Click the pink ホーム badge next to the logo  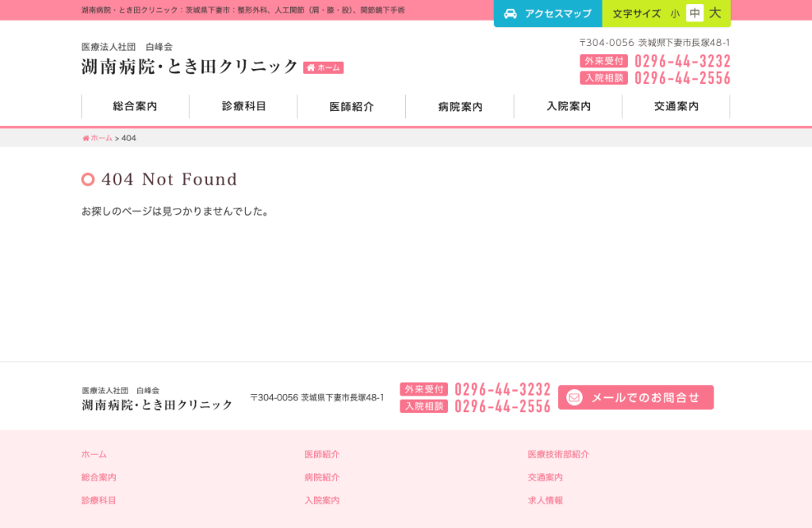click(324, 68)
